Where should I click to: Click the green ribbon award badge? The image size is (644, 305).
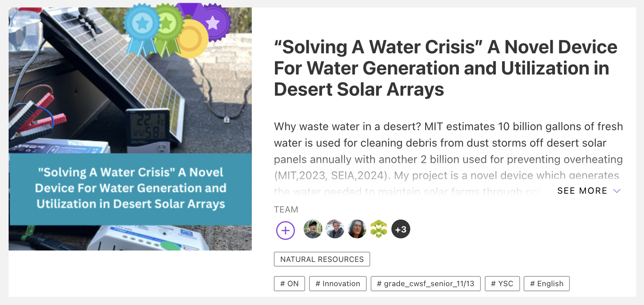click(167, 24)
